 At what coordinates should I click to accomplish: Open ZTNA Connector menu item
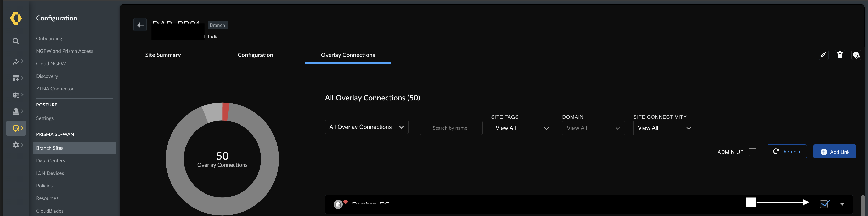[55, 89]
